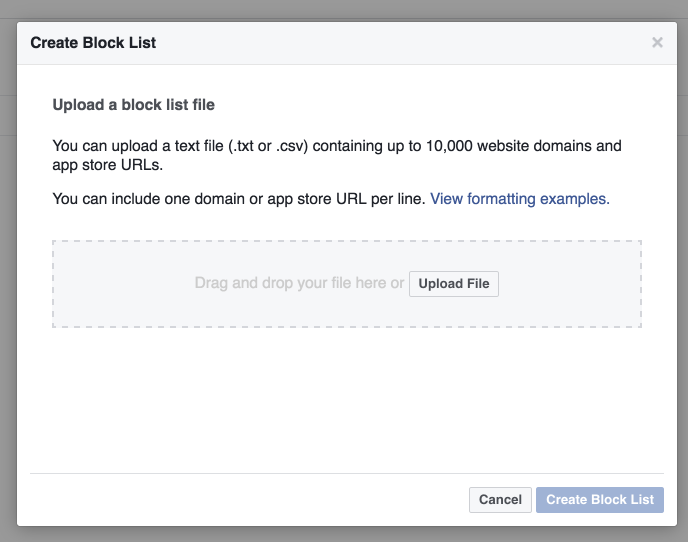Viewport: 688px width, 542px height.
Task: Select the Cancel button in dialog footer
Action: (x=500, y=499)
